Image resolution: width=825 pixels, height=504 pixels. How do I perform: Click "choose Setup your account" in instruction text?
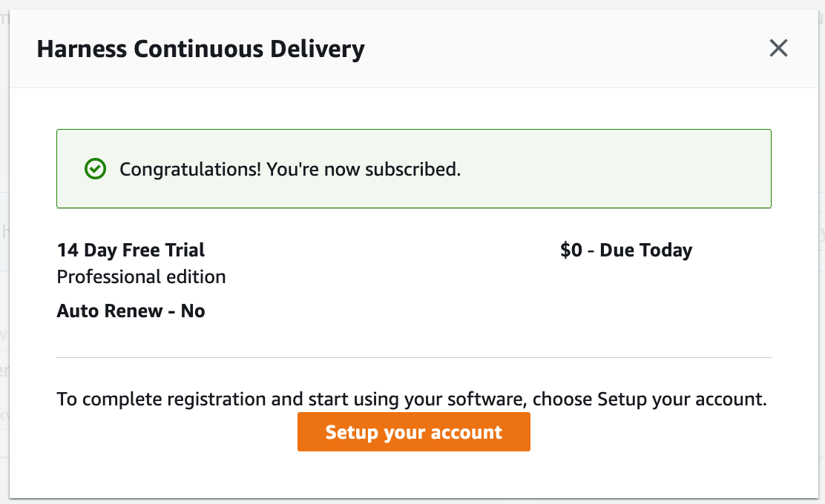click(650, 399)
